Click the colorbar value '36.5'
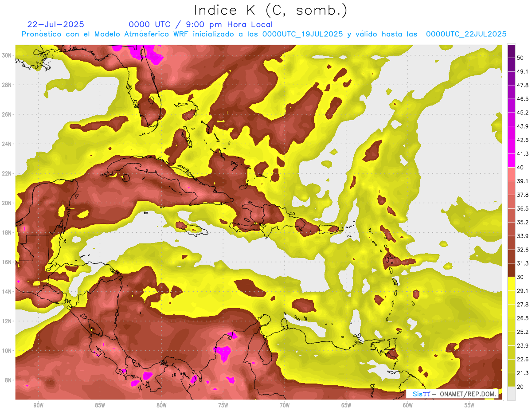The image size is (532, 411). [523, 208]
